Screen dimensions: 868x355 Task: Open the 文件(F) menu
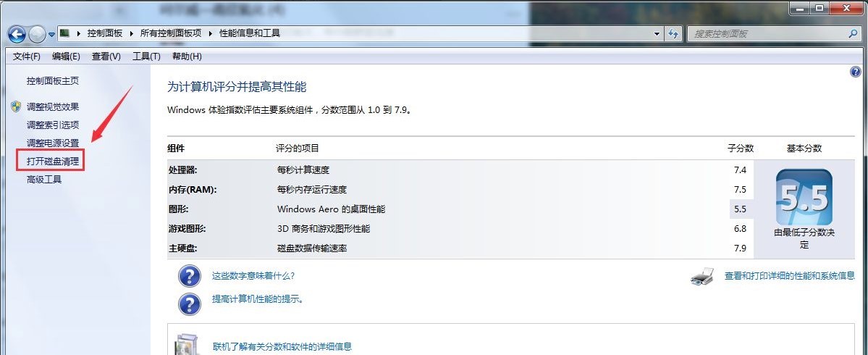point(27,57)
